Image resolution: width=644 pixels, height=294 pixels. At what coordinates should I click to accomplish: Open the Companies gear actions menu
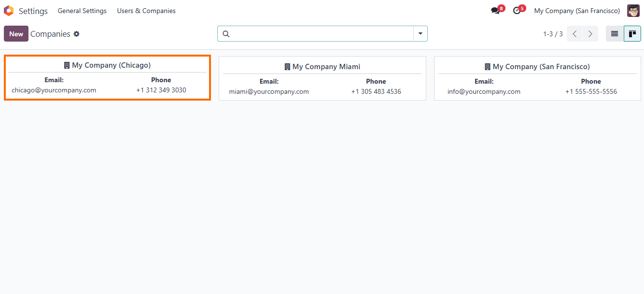pos(76,34)
